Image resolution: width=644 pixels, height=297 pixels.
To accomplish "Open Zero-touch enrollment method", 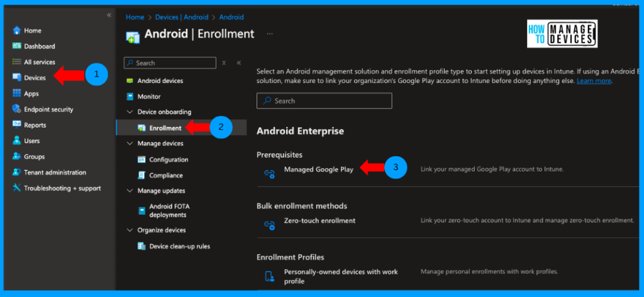I will (x=319, y=220).
